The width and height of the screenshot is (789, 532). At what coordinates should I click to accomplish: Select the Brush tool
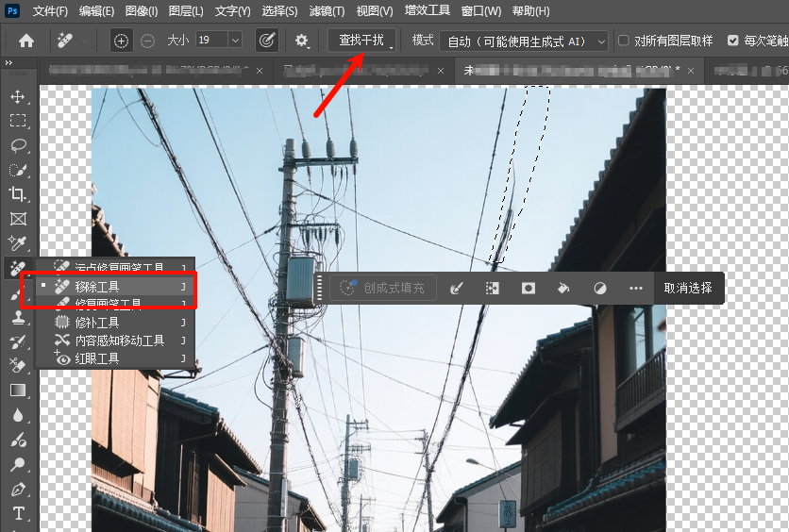click(x=17, y=294)
